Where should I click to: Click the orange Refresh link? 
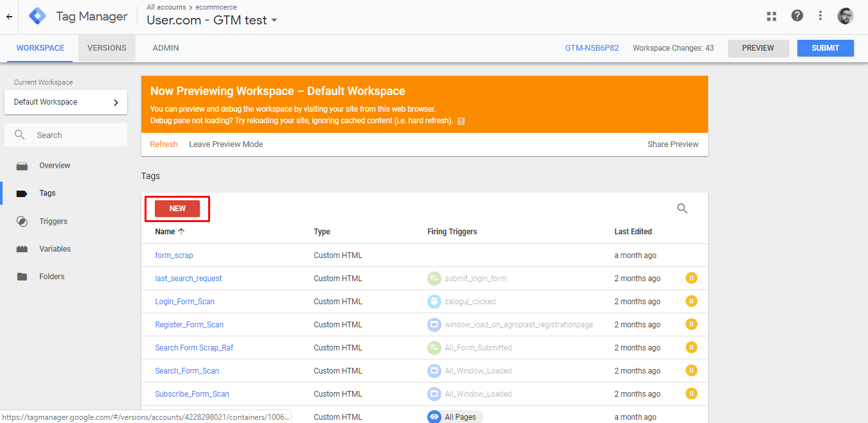coord(164,144)
